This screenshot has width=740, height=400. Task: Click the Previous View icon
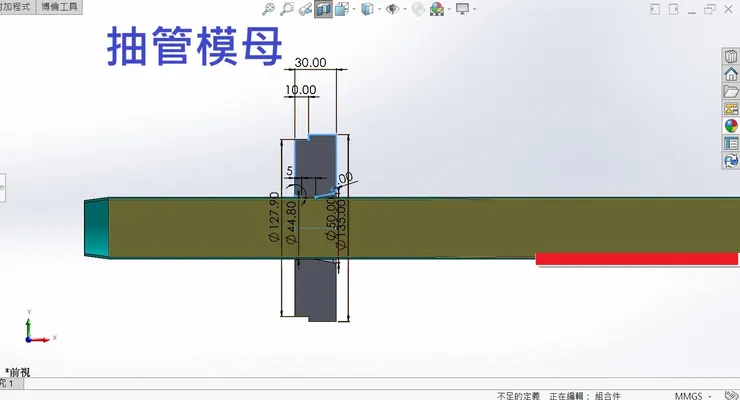click(x=305, y=8)
